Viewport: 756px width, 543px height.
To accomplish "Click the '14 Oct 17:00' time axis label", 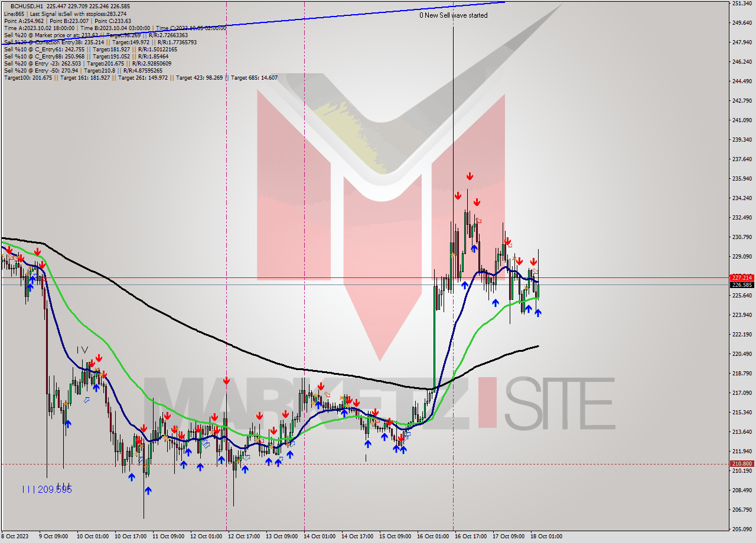I will tap(357, 537).
